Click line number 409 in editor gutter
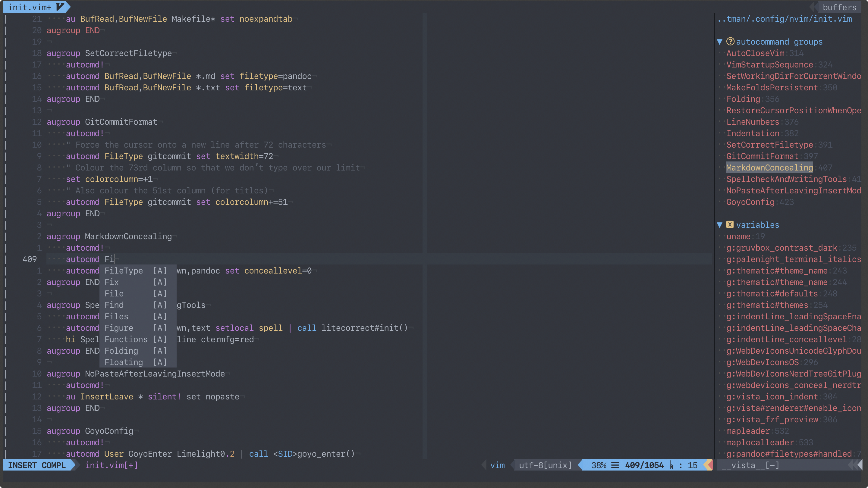This screenshot has height=488, width=868. click(29, 258)
